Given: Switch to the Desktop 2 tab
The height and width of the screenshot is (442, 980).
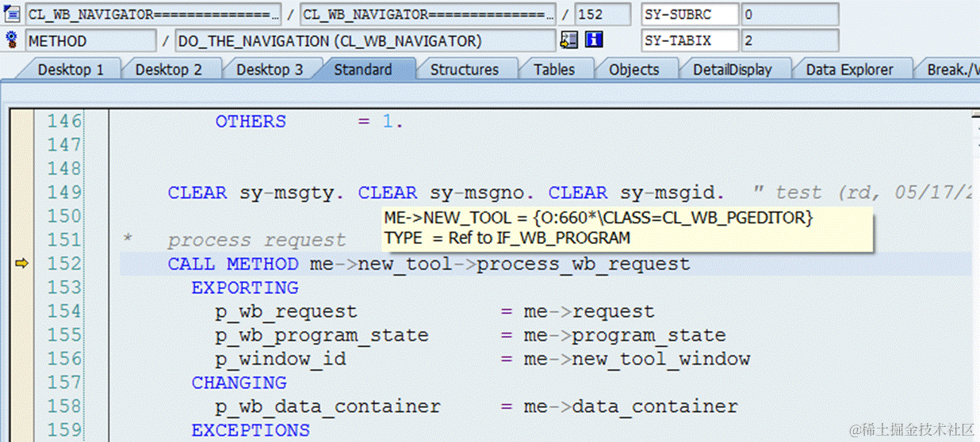Looking at the screenshot, I should pos(168,70).
